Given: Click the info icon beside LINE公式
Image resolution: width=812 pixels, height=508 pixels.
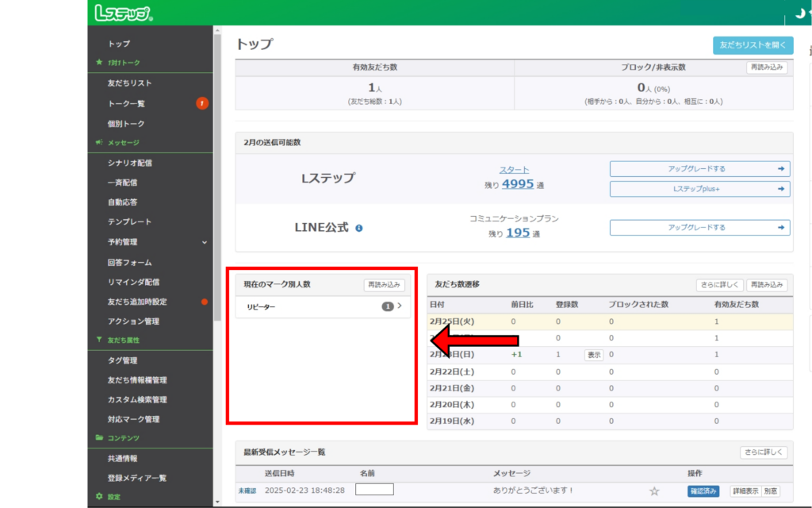Looking at the screenshot, I should tap(359, 228).
